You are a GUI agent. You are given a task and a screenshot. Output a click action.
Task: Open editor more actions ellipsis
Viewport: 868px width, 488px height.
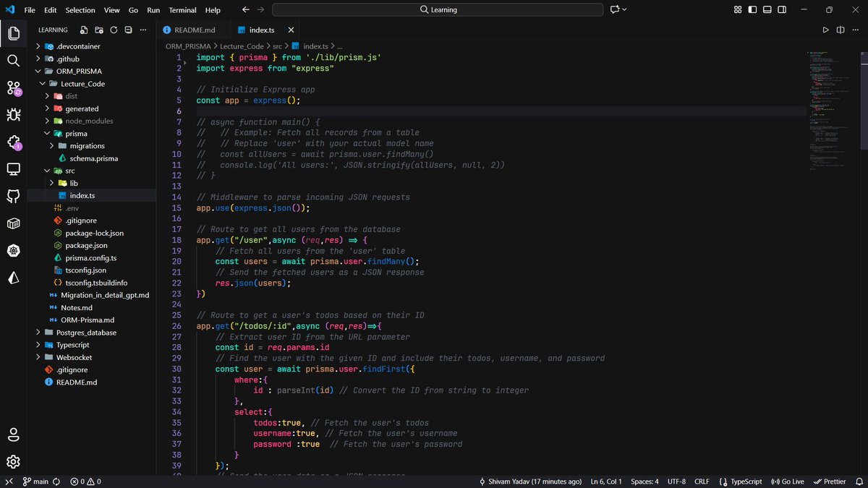(x=856, y=30)
